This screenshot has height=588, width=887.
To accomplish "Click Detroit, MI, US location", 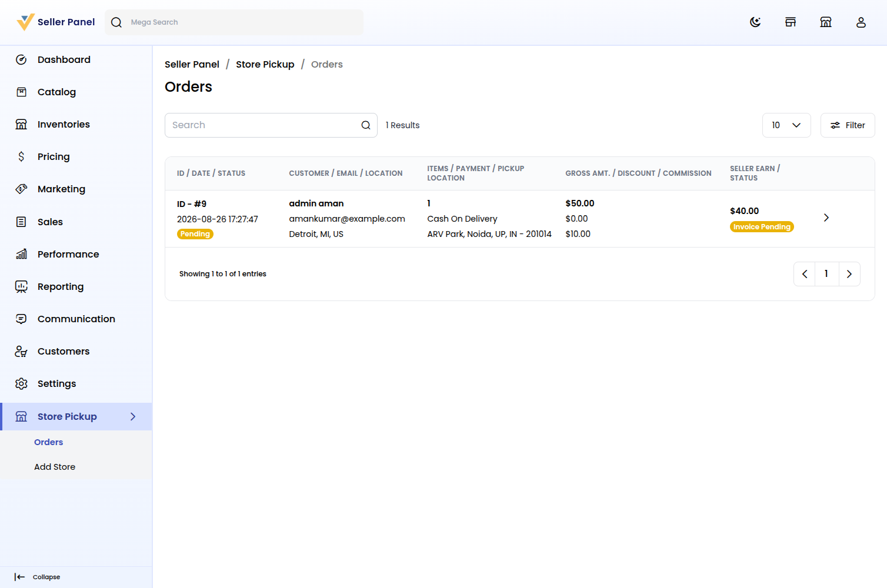I will [316, 234].
